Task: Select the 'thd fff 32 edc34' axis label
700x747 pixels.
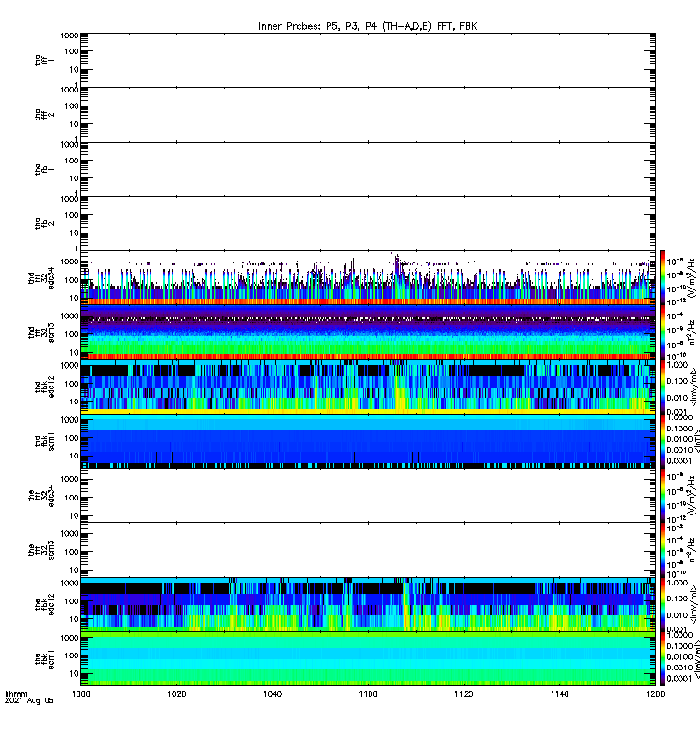Action: (41, 278)
